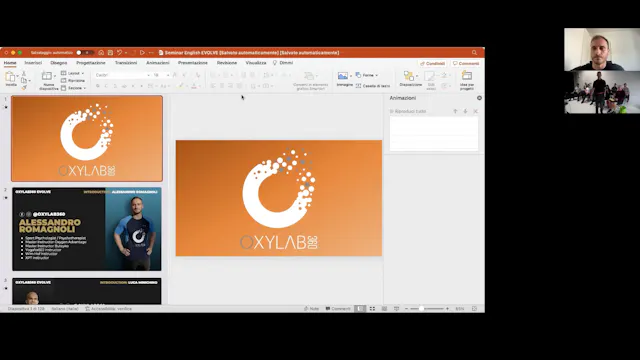The image size is (640, 360).
Task: Click the search magnifier in title bar
Action: click(474, 53)
